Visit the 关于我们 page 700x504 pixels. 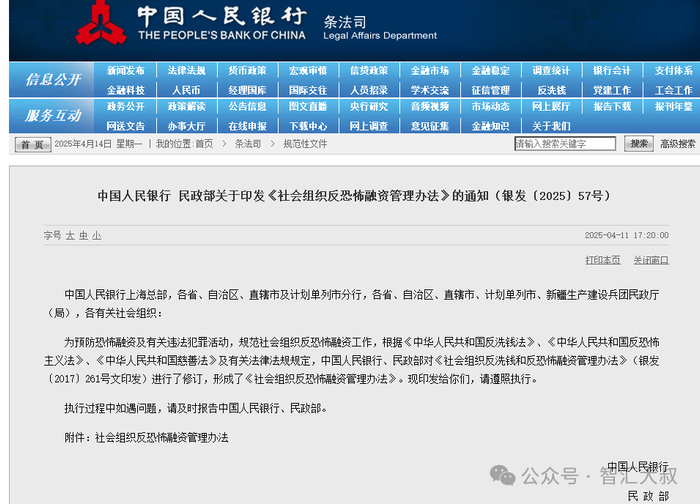pyautogui.click(x=551, y=126)
